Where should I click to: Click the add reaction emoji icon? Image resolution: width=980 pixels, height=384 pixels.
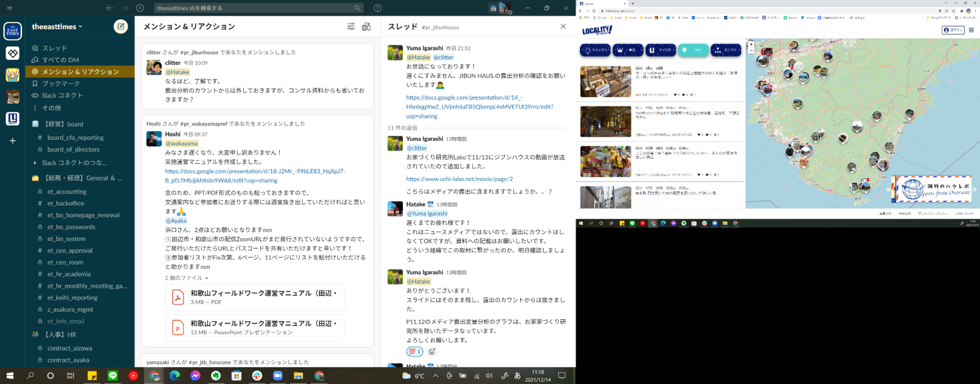click(x=432, y=352)
